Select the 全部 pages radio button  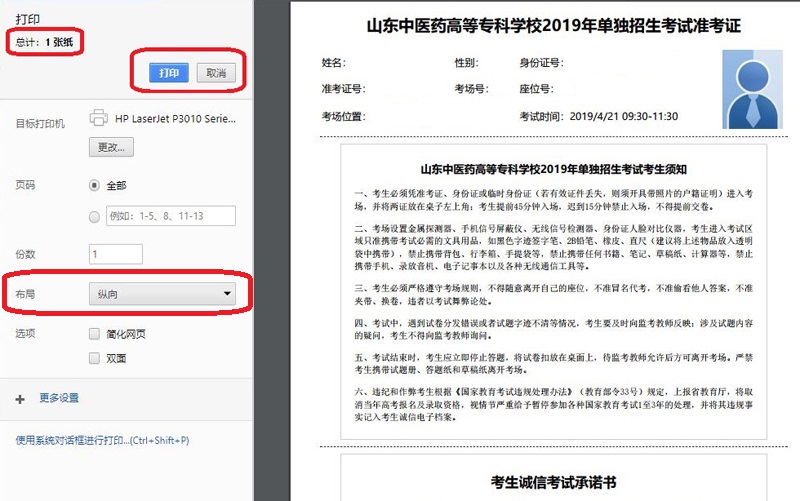coord(94,185)
